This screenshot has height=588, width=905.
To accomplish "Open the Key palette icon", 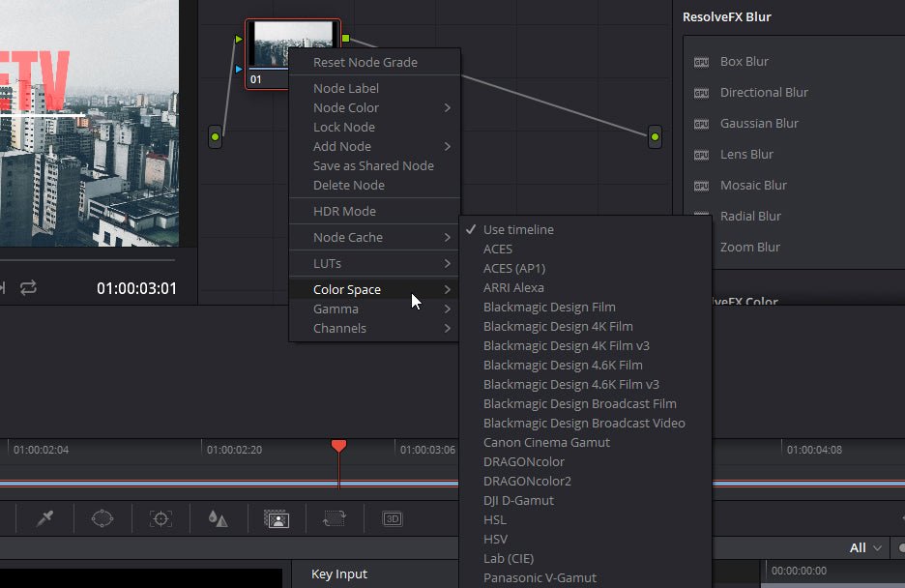I will point(277,518).
